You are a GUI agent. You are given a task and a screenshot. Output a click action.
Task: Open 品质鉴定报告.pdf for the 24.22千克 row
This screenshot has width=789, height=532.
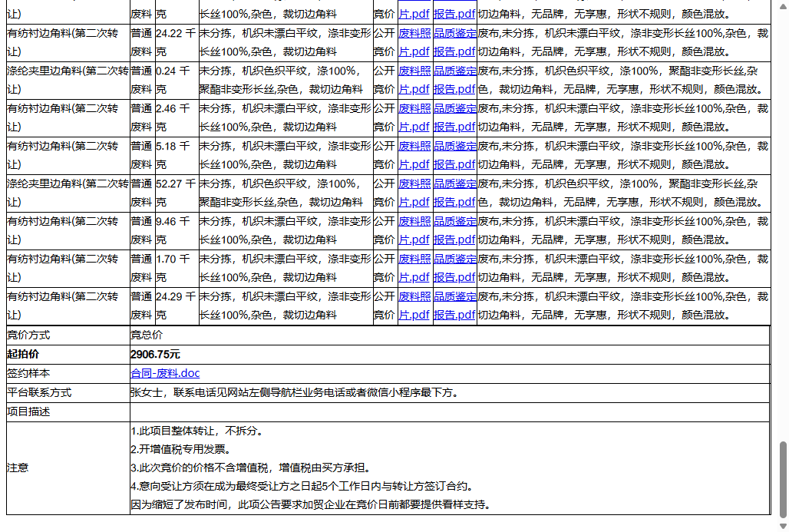454,41
